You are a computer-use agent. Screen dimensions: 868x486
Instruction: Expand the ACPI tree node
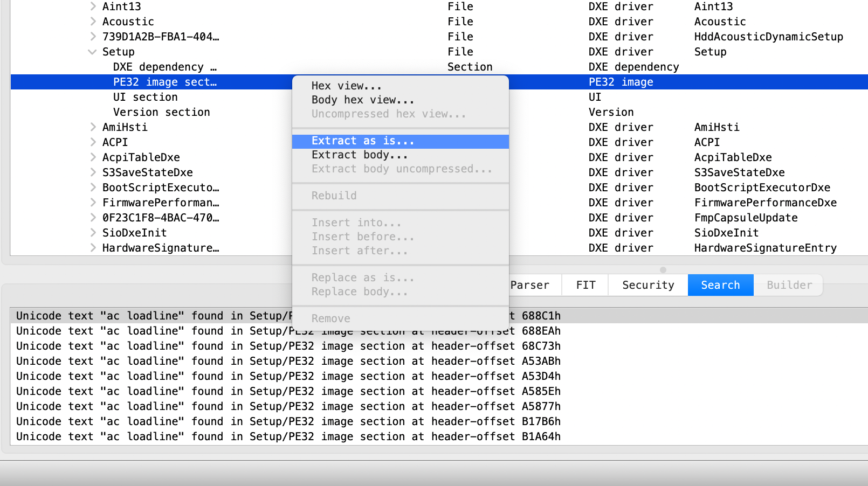click(x=94, y=142)
